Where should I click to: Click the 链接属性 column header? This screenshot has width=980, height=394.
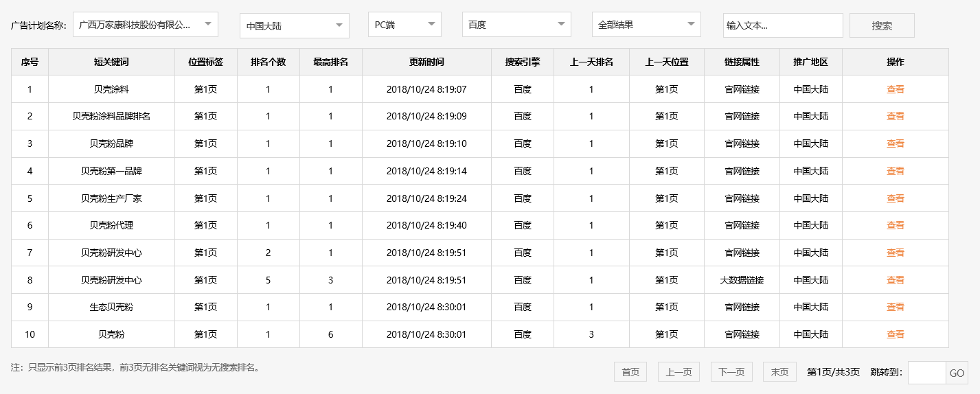[742, 62]
